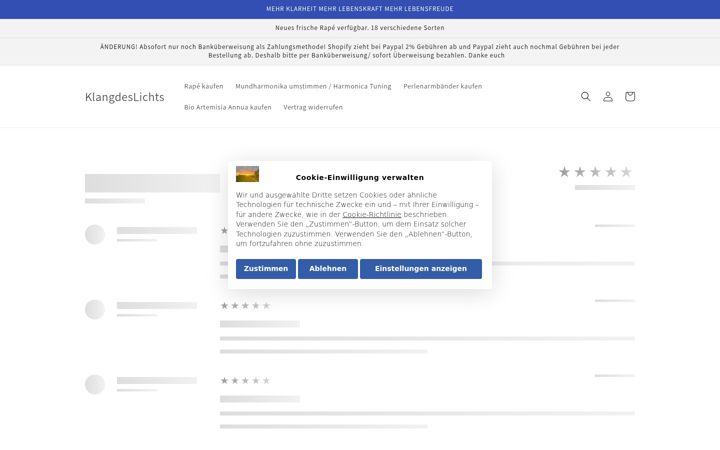Open Perlenarmbänder kaufen menu item

click(443, 86)
